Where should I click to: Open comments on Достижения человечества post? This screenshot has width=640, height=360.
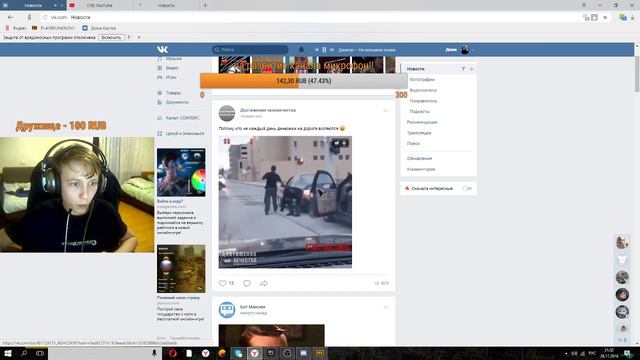coord(247,283)
